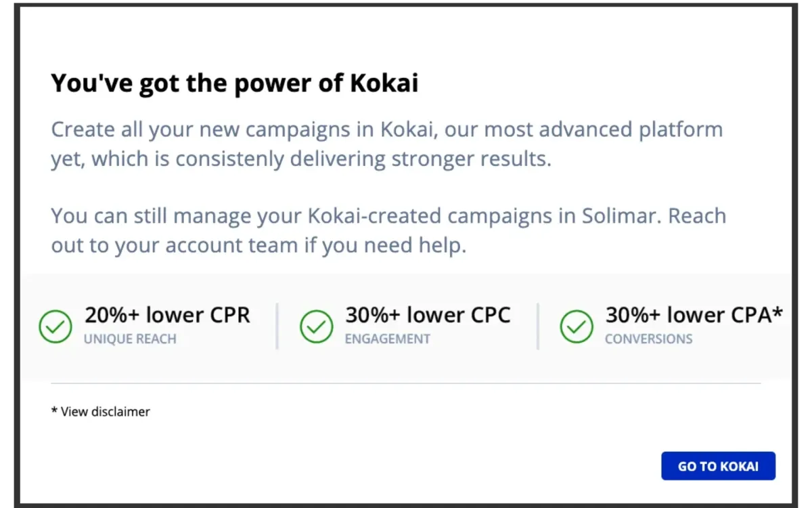812x508 pixels.
Task: Click the paragraph starting "You can still manage"
Action: pos(388,230)
